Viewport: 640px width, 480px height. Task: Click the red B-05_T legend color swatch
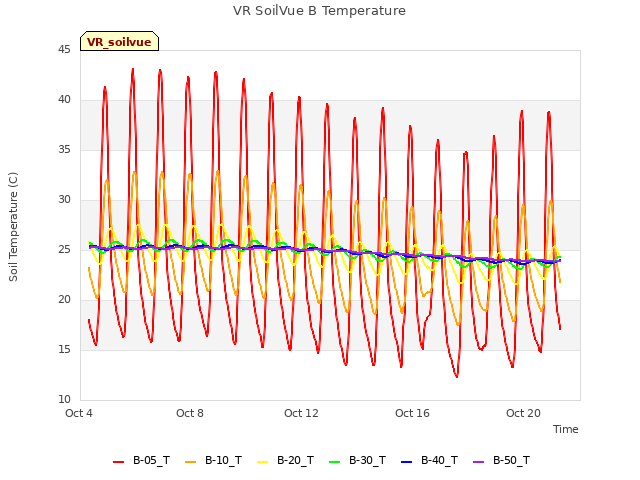[118, 462]
